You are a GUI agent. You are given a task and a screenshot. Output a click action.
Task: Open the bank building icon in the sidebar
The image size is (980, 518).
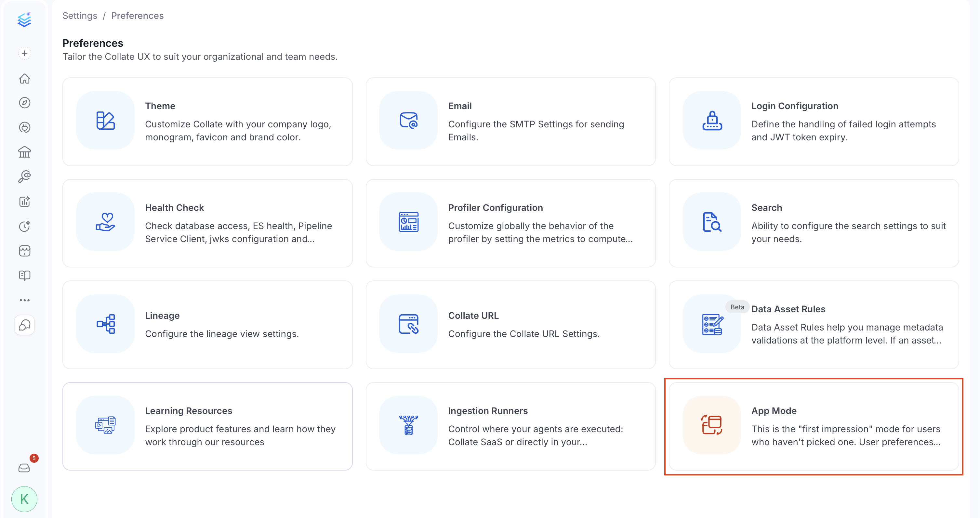click(25, 152)
